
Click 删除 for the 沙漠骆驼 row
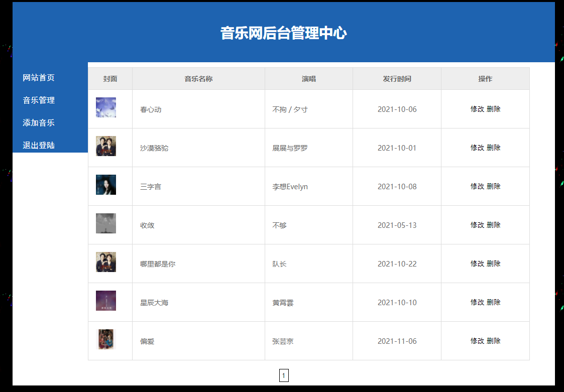[494, 148]
